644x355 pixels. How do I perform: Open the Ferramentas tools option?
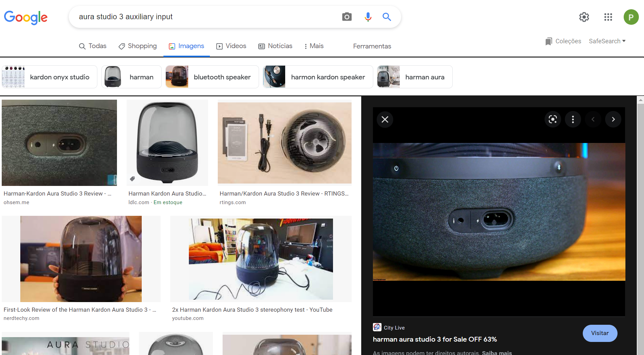pyautogui.click(x=372, y=46)
